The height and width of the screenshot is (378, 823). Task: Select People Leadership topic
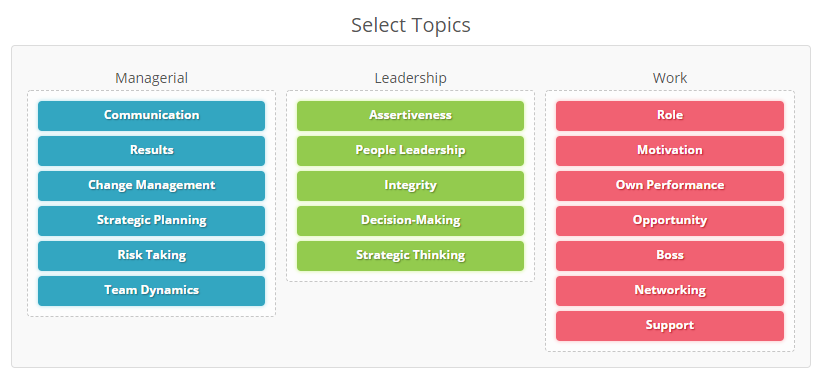click(x=410, y=151)
